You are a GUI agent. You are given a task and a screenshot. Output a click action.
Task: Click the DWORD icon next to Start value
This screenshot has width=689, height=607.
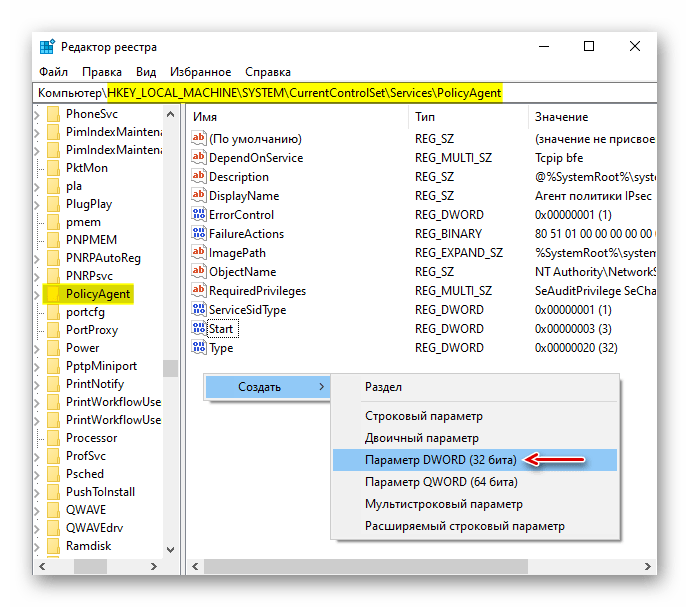[198, 329]
